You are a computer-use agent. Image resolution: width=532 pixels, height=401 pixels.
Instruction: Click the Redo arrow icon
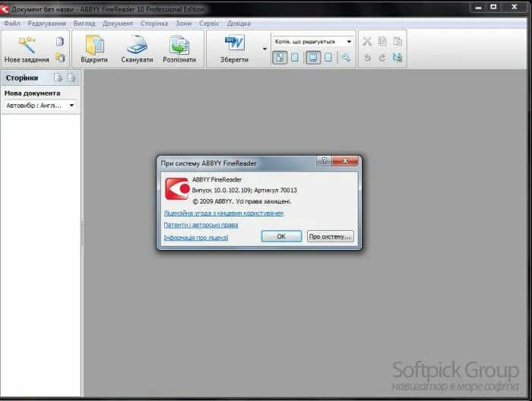382,57
